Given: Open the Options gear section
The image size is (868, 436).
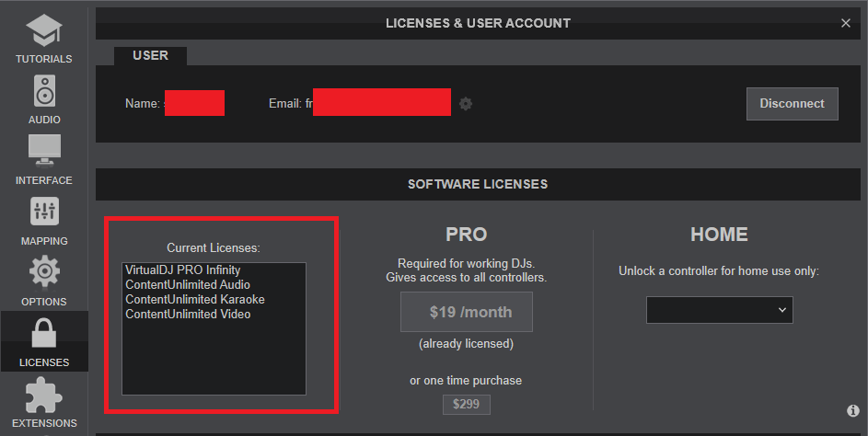Looking at the screenshot, I should (x=44, y=281).
